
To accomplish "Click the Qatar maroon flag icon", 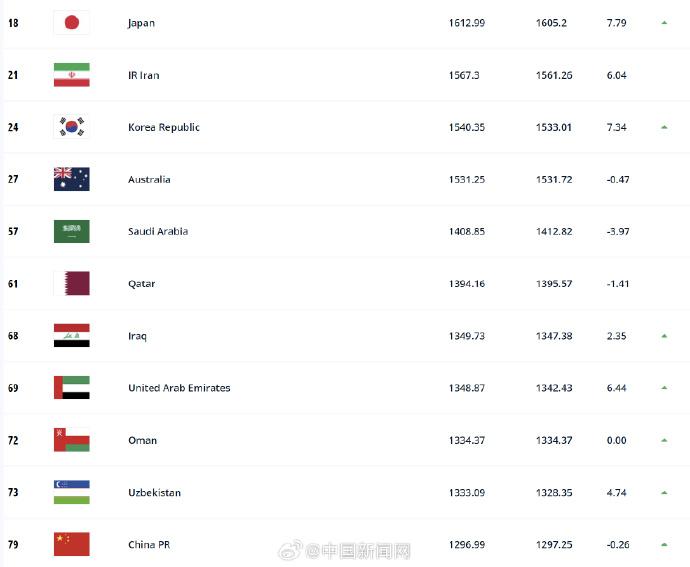I will click(71, 284).
